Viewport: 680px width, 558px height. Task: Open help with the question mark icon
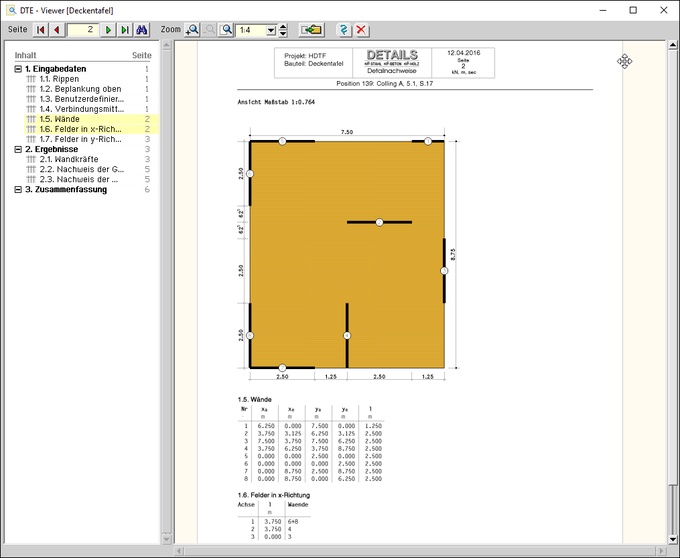[344, 30]
